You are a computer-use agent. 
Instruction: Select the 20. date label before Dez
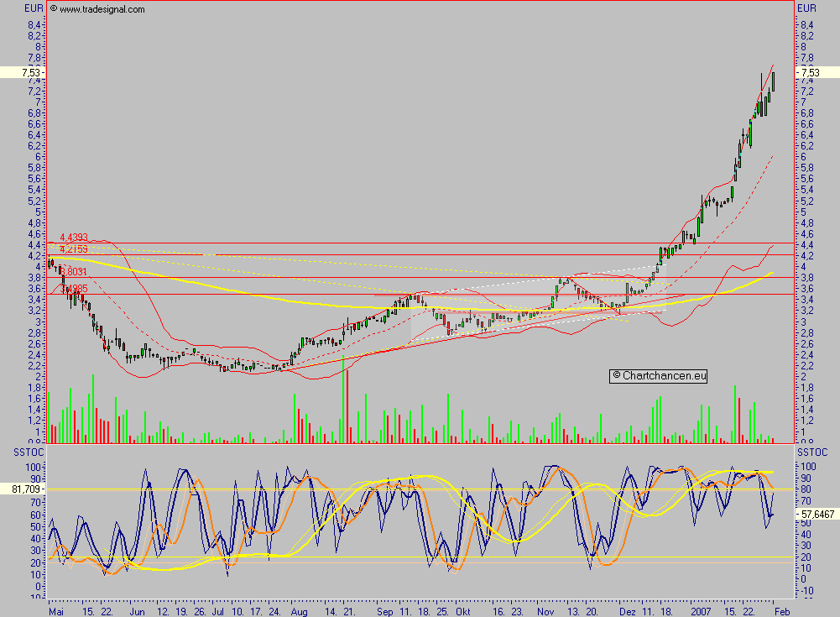click(592, 612)
